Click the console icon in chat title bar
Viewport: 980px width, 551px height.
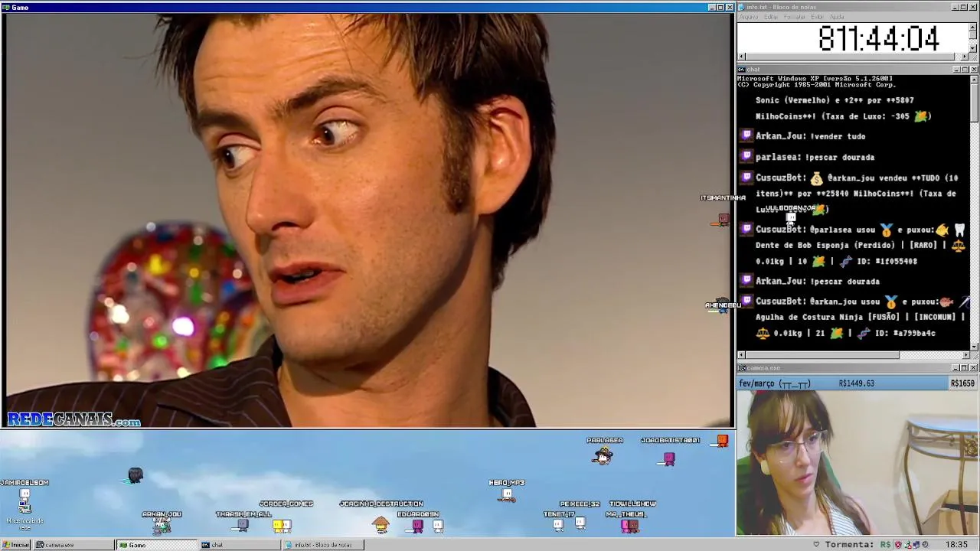coord(741,70)
